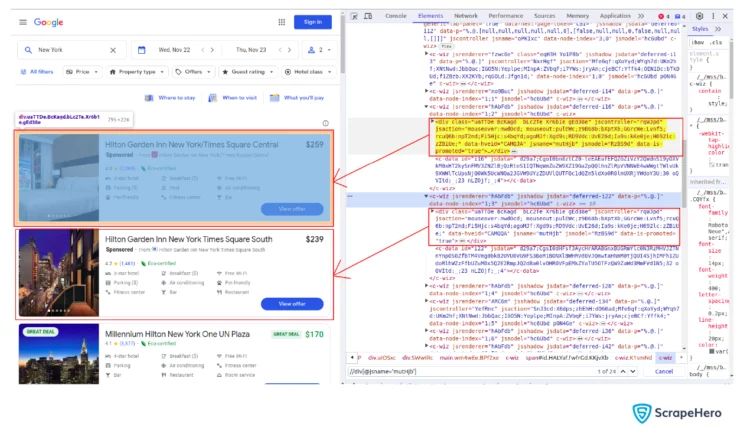The height and width of the screenshot is (437, 744).
Task: Expand the c-wiz deferred-136 node
Action: [426, 331]
